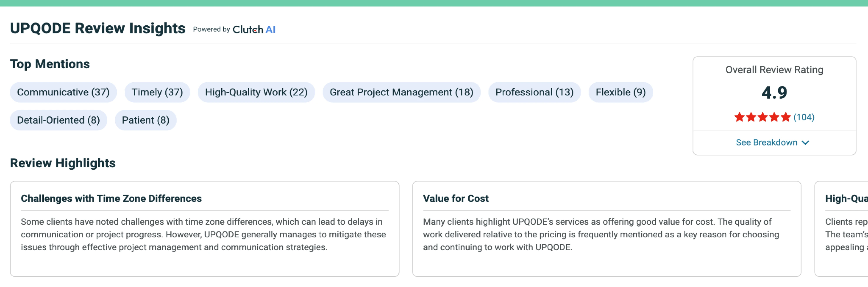Open the Value for Cost highlight card
868x287 pixels.
[x=607, y=229]
